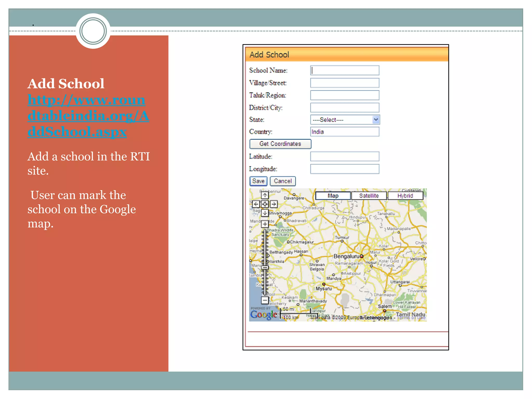Switch to the Hybrid view tab
The image size is (532, 399).
click(405, 196)
